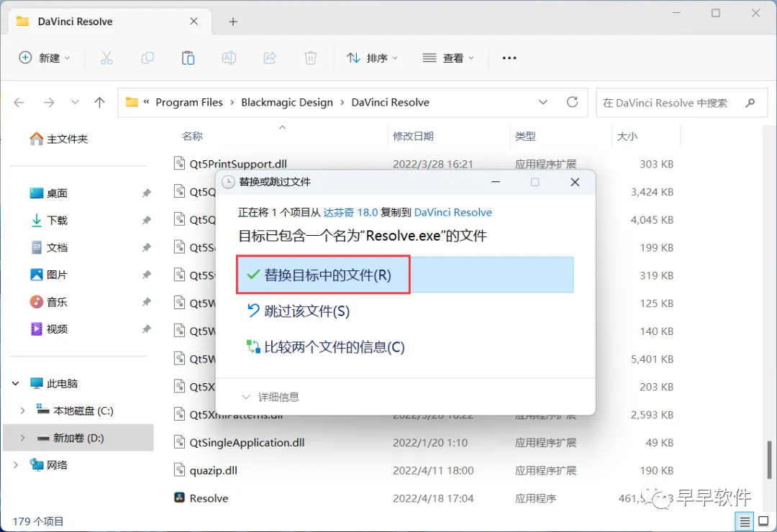Collapse the 此电脑 tree node
The height and width of the screenshot is (532, 777).
point(15,383)
